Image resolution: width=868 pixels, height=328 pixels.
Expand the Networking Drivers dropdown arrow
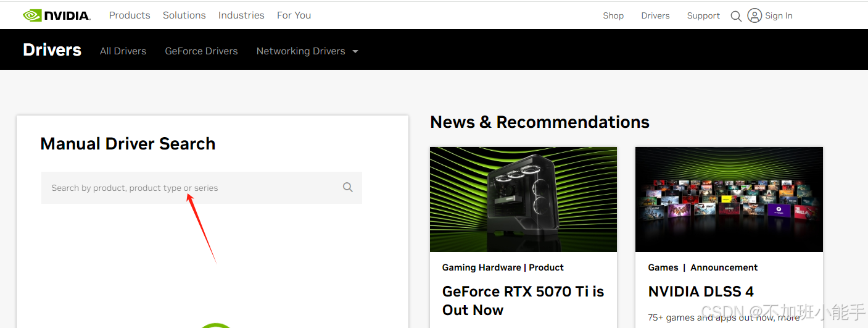pos(355,51)
